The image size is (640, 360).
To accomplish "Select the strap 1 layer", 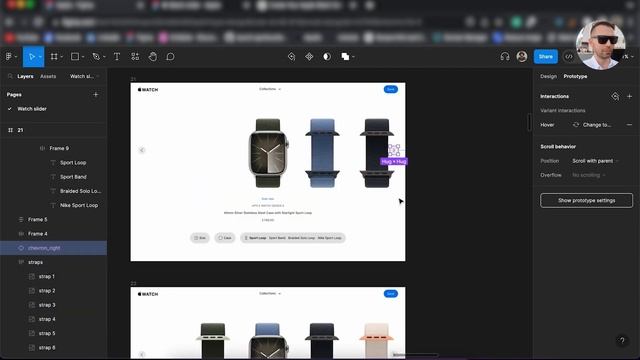I will (47, 276).
